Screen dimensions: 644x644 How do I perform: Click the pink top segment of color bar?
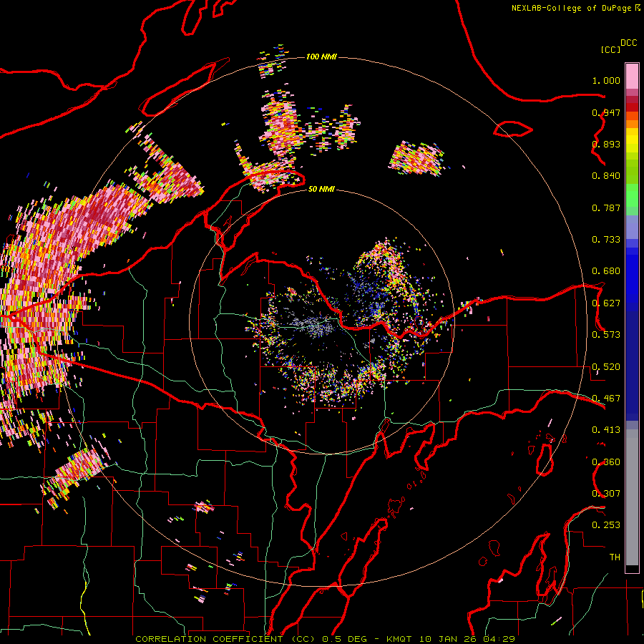(632, 77)
